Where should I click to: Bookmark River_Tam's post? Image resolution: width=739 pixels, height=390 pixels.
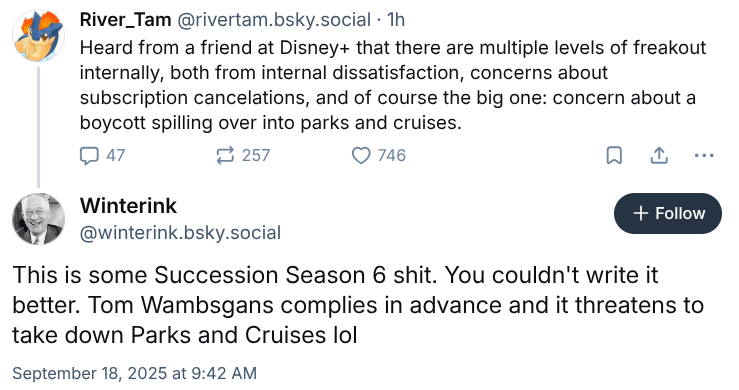[614, 155]
